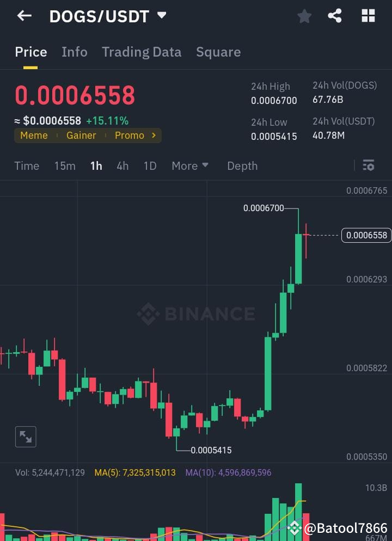Open the share icon
This screenshot has height=541, width=392.
coord(335,16)
